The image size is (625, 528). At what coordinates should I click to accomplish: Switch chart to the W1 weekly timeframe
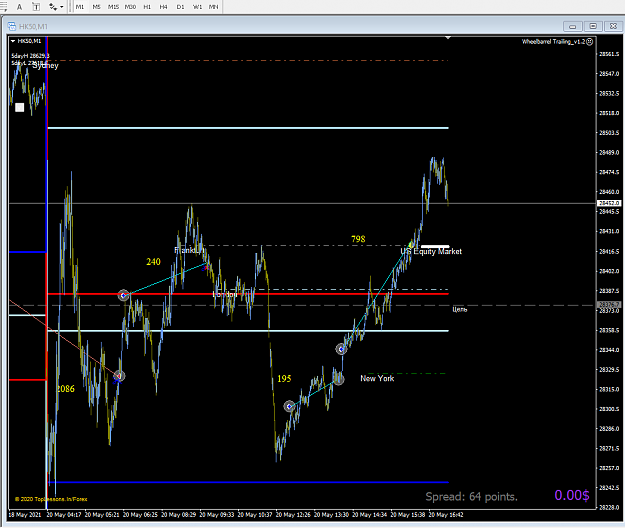[197, 6]
